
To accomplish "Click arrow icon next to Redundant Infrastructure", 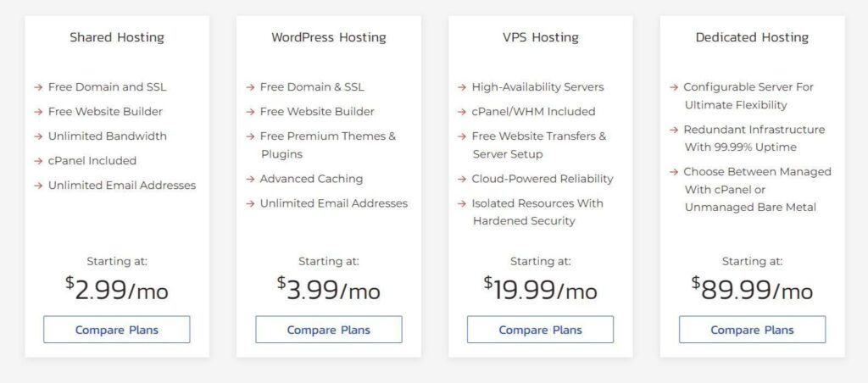I will 674,130.
